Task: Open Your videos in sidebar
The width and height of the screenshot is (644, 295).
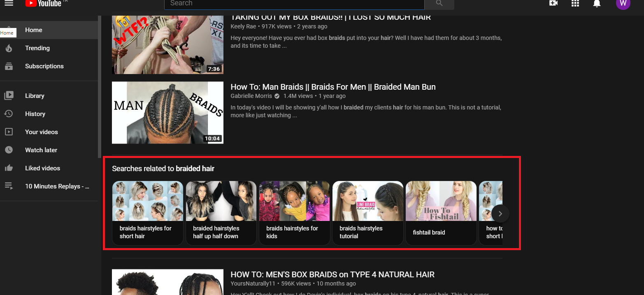Action: (x=49, y=132)
